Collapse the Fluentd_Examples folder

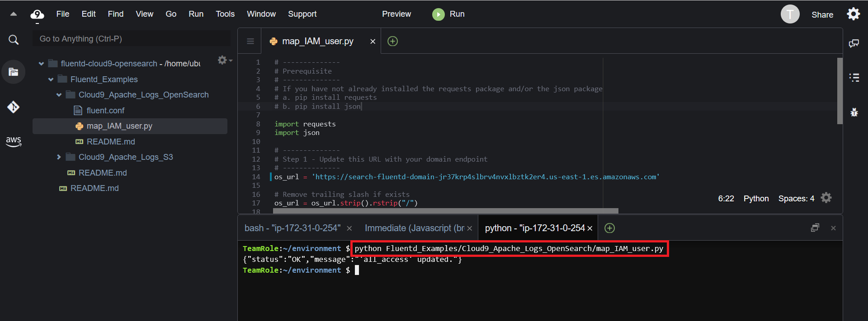[x=51, y=79]
